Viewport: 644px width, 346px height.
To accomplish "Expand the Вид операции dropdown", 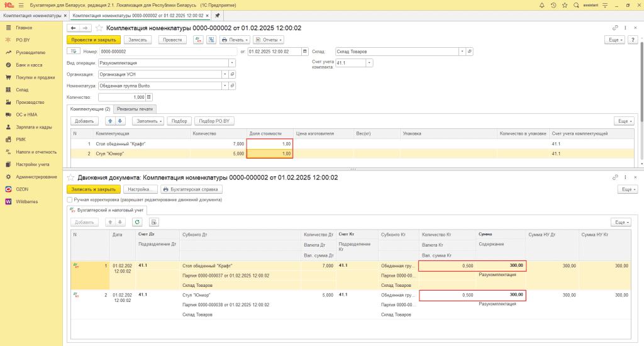I will click(232, 63).
